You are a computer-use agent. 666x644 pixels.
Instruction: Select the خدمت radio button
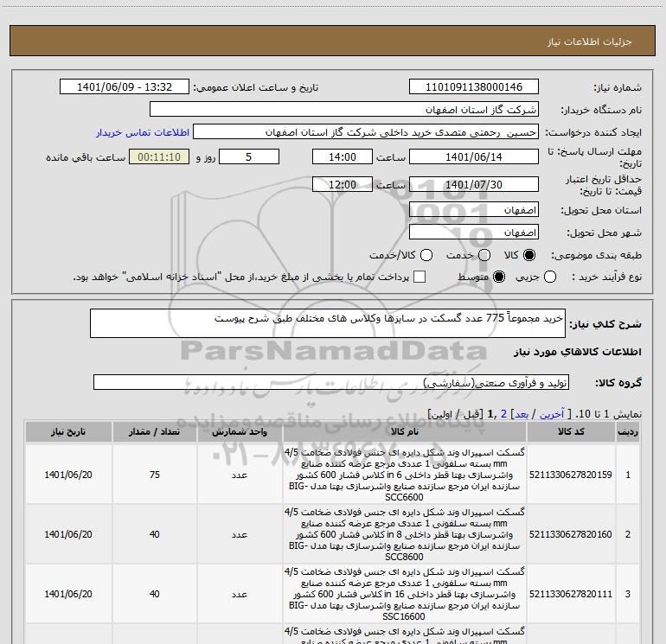[484, 255]
